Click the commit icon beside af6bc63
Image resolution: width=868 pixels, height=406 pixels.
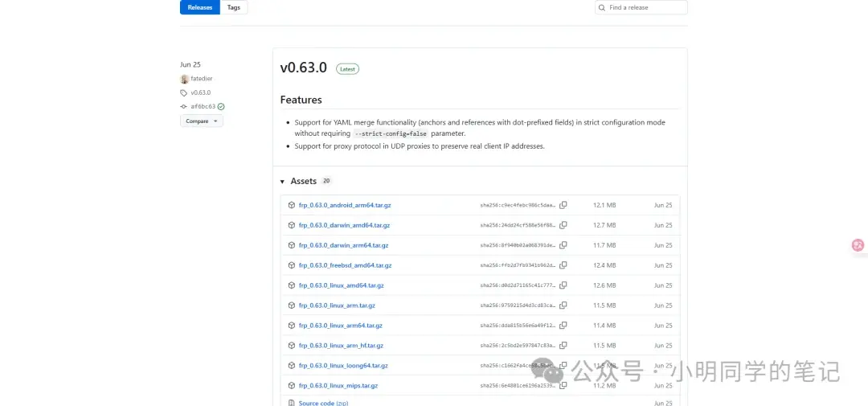[184, 106]
